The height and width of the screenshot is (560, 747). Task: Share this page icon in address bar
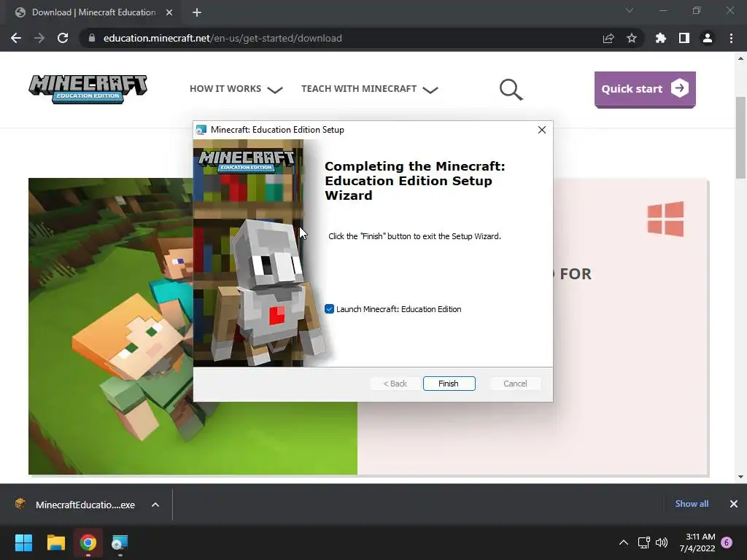(x=608, y=38)
